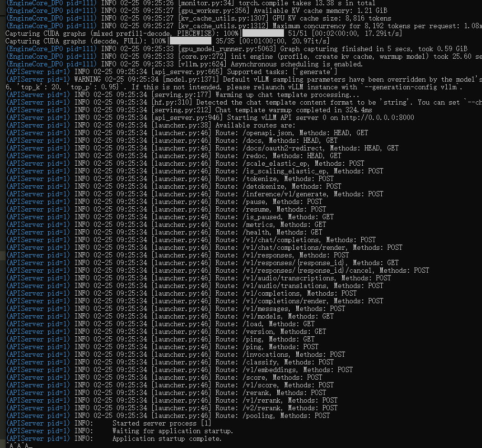Click the /inference/v1/generate route

(x=285, y=194)
